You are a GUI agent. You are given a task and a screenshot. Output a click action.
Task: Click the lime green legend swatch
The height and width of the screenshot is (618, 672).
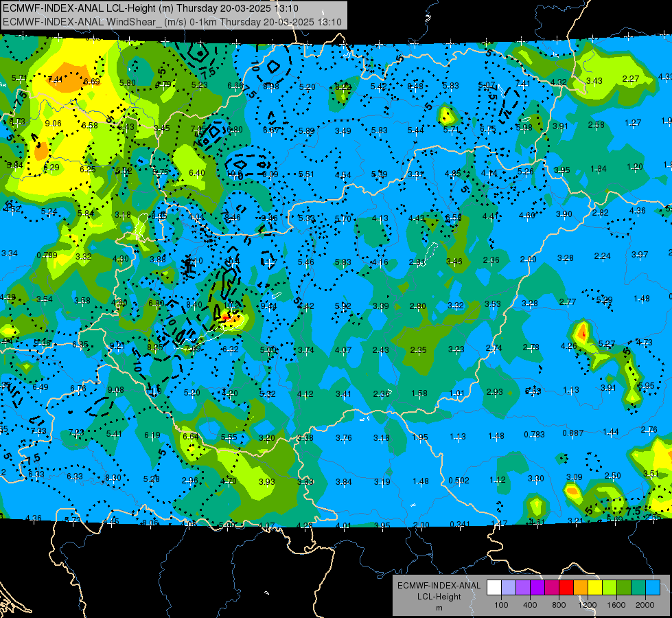point(610,588)
